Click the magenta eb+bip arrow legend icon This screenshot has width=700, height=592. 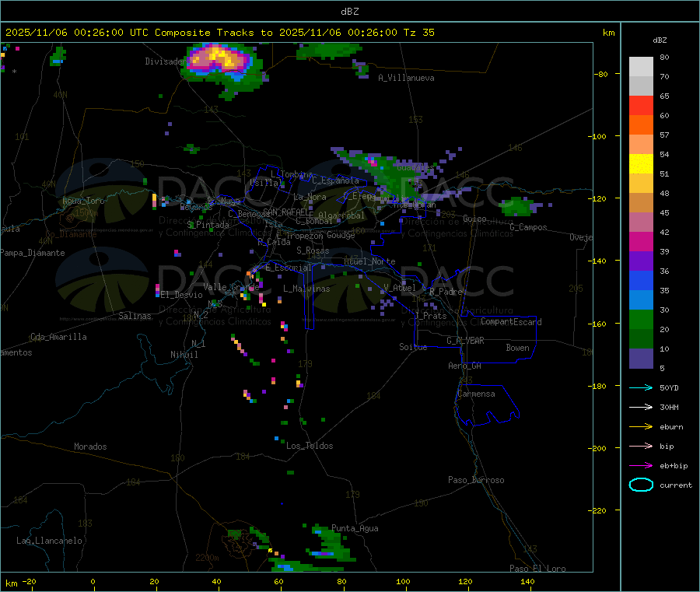(641, 466)
